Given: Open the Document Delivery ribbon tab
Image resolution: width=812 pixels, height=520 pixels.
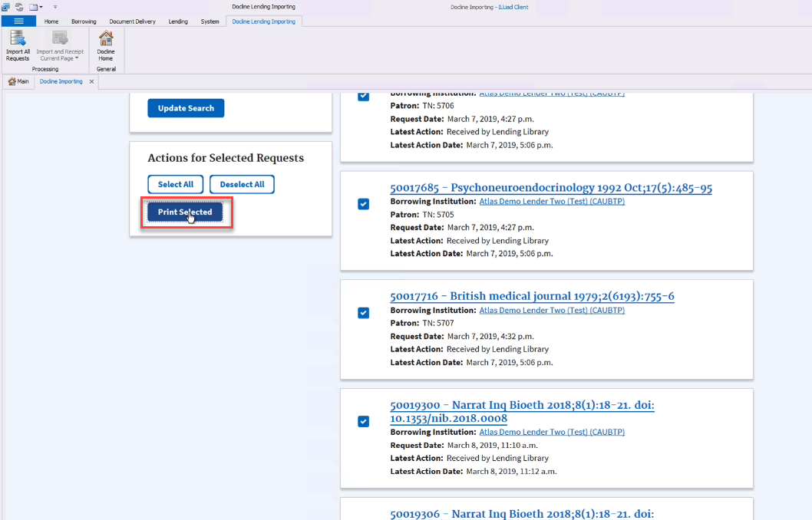Looking at the screenshot, I should pos(132,21).
